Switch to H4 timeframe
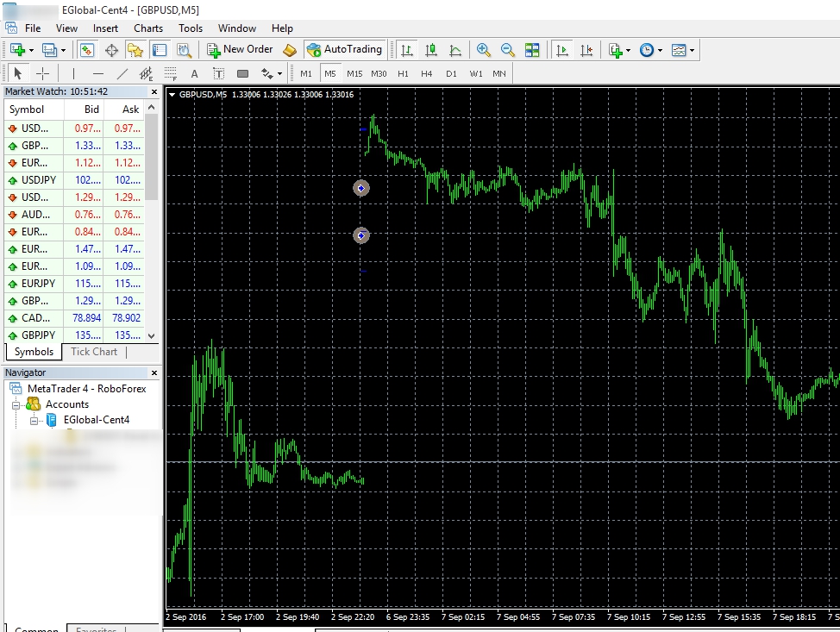 (x=426, y=73)
